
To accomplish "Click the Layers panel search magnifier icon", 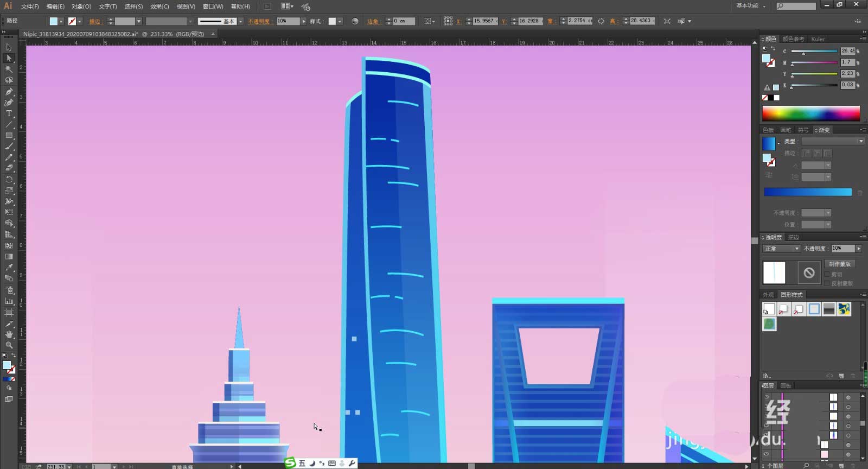I will click(x=806, y=465).
